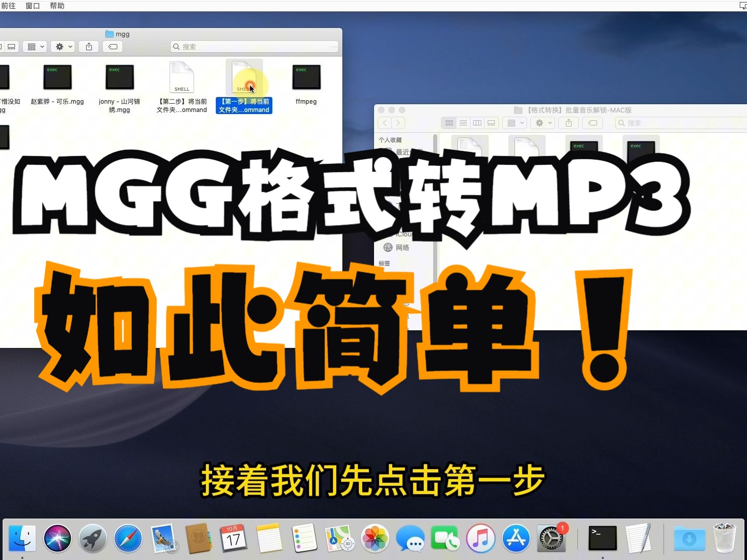Open the Notes app from the Dock
747x560 pixels.
(269, 538)
